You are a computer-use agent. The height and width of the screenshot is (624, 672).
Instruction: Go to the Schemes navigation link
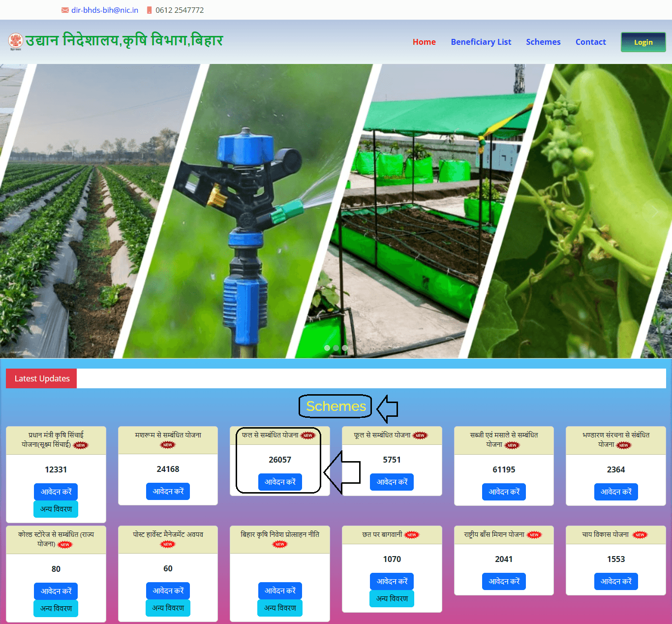543,42
